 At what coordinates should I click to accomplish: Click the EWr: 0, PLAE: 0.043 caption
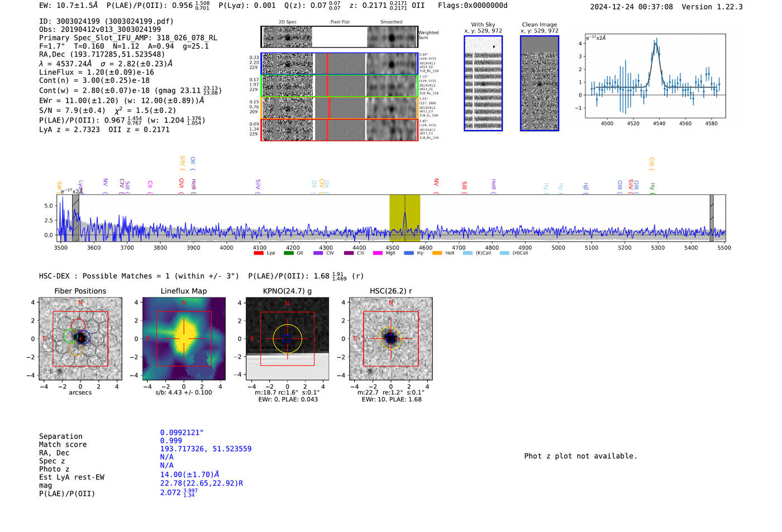(x=288, y=400)
